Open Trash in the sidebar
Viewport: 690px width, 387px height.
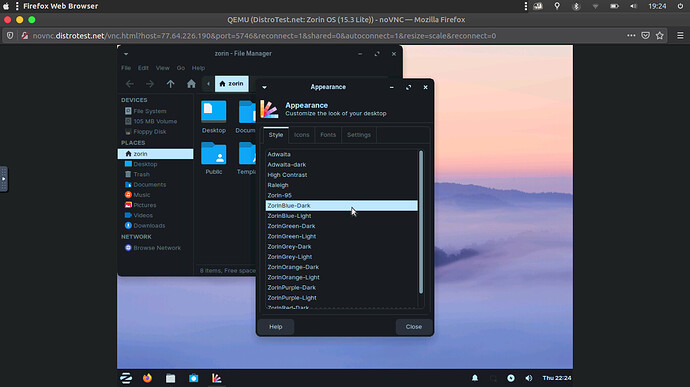point(155,174)
